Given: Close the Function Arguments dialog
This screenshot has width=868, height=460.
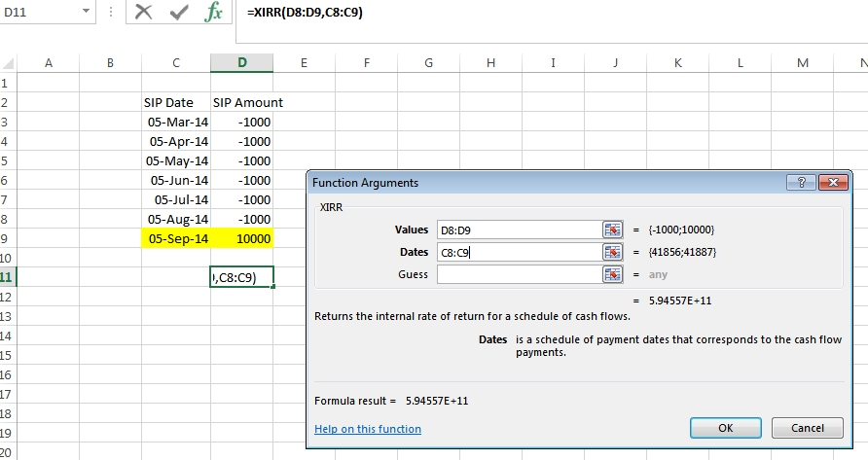Looking at the screenshot, I should (x=833, y=182).
